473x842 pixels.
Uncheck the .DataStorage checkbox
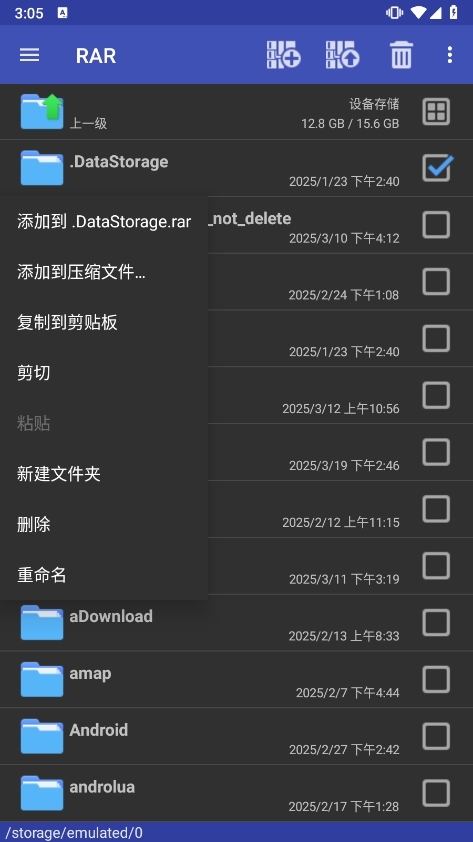click(x=436, y=168)
